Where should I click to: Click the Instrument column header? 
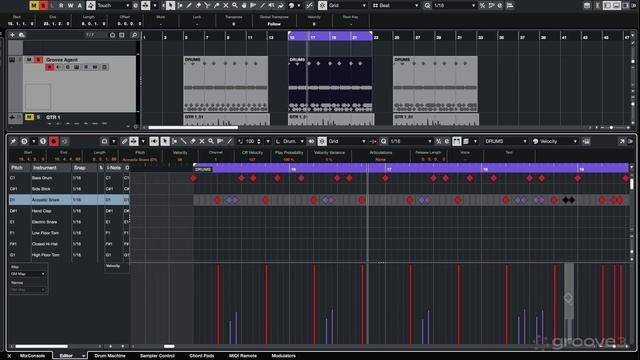(x=51, y=168)
